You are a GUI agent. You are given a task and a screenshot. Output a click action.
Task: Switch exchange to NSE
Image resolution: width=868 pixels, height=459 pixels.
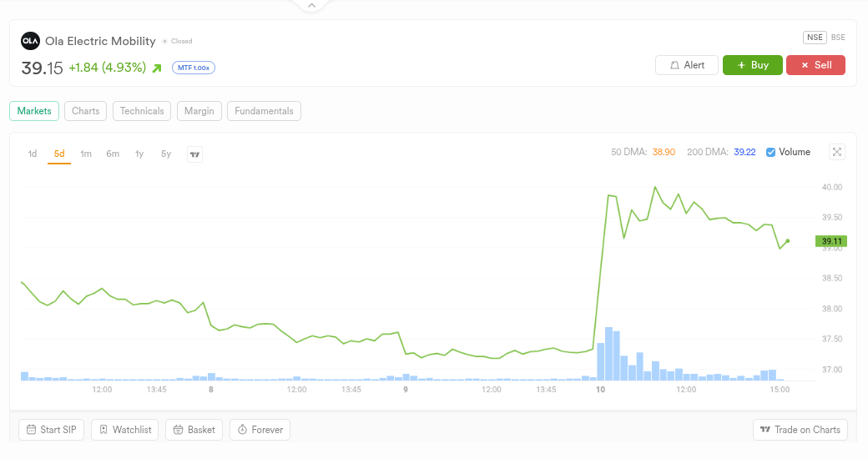[x=815, y=37]
